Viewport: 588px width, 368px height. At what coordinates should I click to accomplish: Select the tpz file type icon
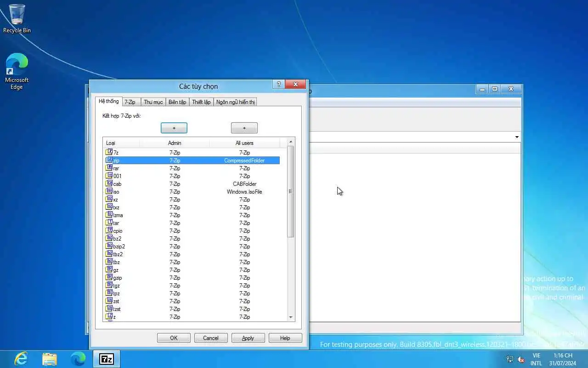click(x=109, y=293)
